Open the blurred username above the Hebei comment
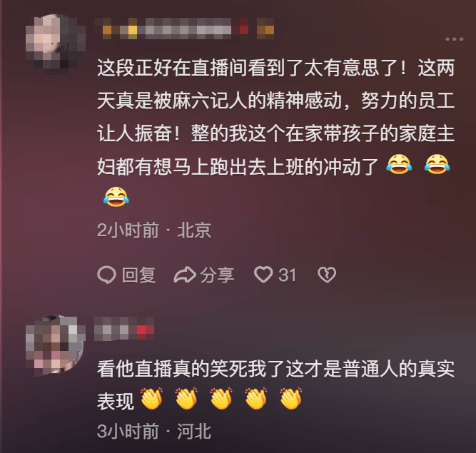Image resolution: width=476 pixels, height=453 pixels. (x=124, y=329)
